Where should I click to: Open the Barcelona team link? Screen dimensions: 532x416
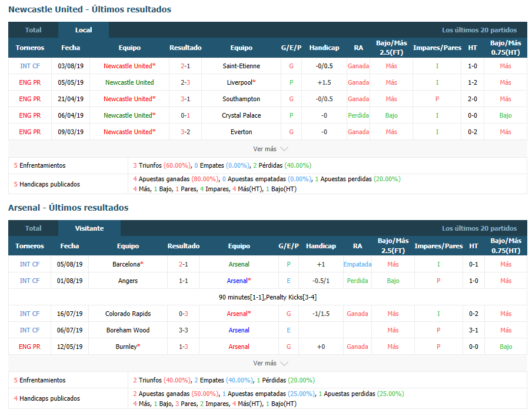coord(128,264)
